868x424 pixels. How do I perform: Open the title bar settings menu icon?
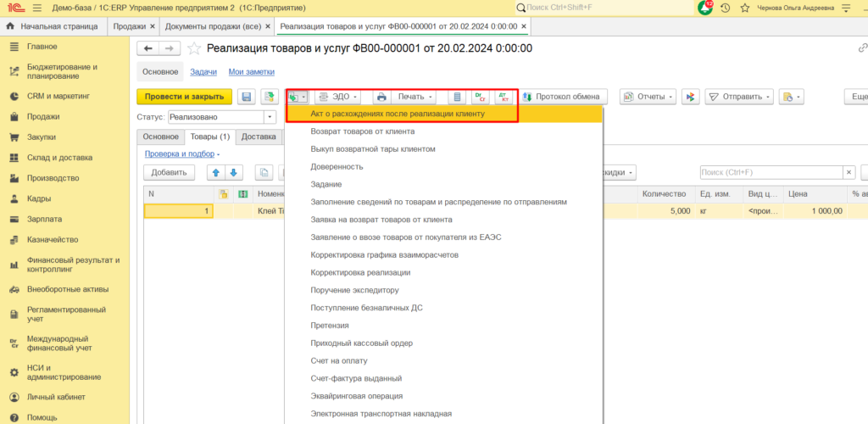click(x=845, y=8)
